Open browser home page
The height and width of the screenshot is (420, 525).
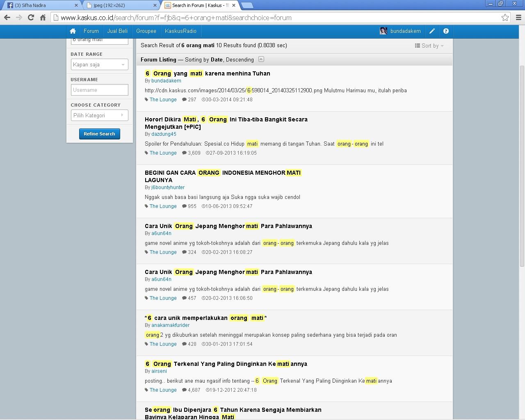[x=43, y=18]
